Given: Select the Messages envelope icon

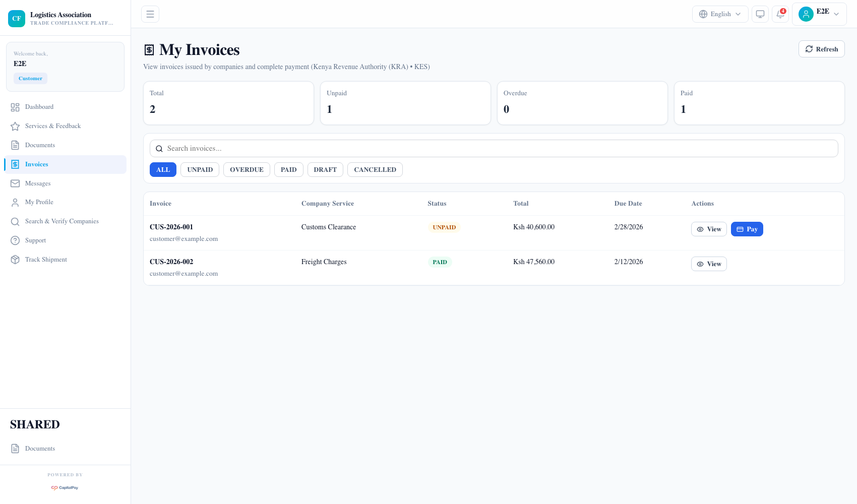Looking at the screenshot, I should click(x=15, y=183).
